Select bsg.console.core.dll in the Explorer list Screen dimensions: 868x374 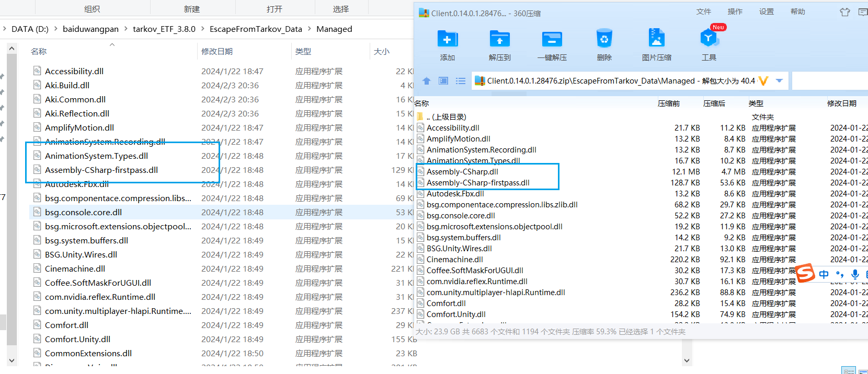(83, 213)
